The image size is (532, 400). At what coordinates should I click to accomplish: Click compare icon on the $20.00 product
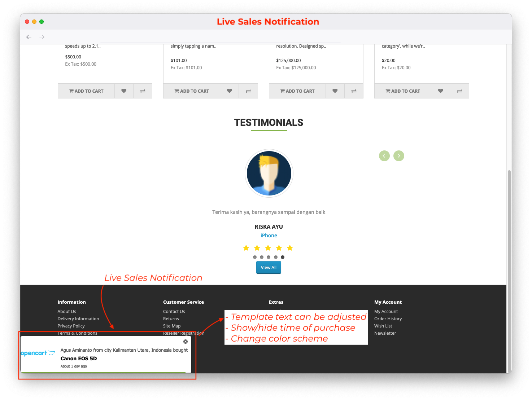tap(459, 91)
